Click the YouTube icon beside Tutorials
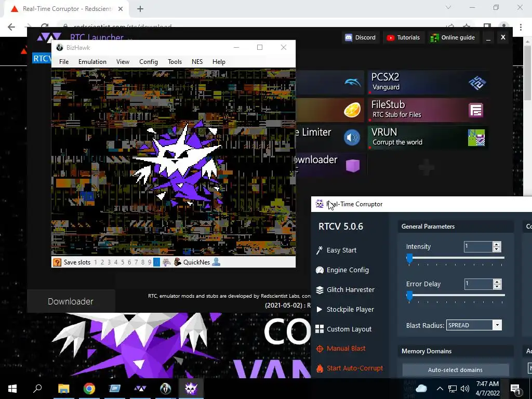The height and width of the screenshot is (399, 532). click(391, 37)
